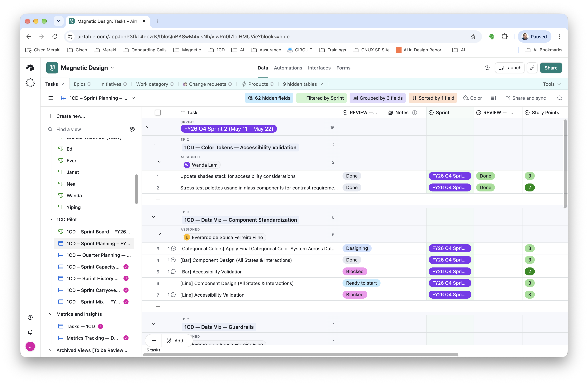Screen dimensions: 588x384
Task: Open the J account avatar
Action: (x=30, y=347)
